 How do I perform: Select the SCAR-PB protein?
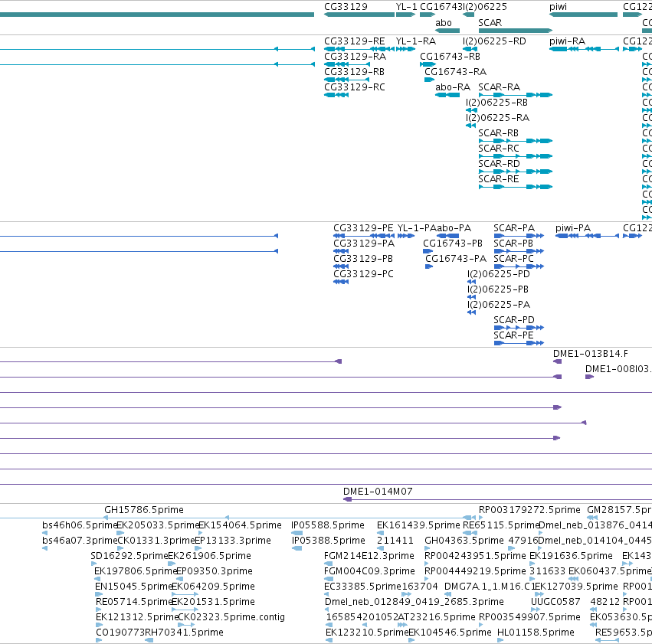pyautogui.click(x=519, y=251)
